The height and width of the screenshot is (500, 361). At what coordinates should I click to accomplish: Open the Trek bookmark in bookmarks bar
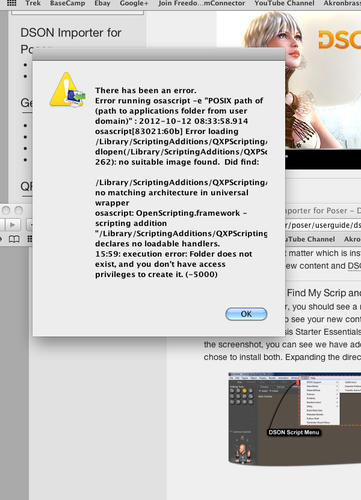33,3
